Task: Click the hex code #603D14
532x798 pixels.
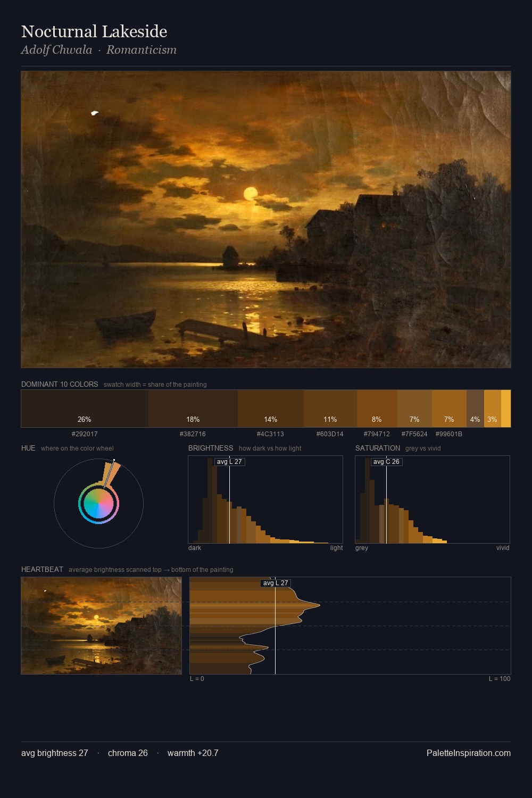Action: coord(330,434)
